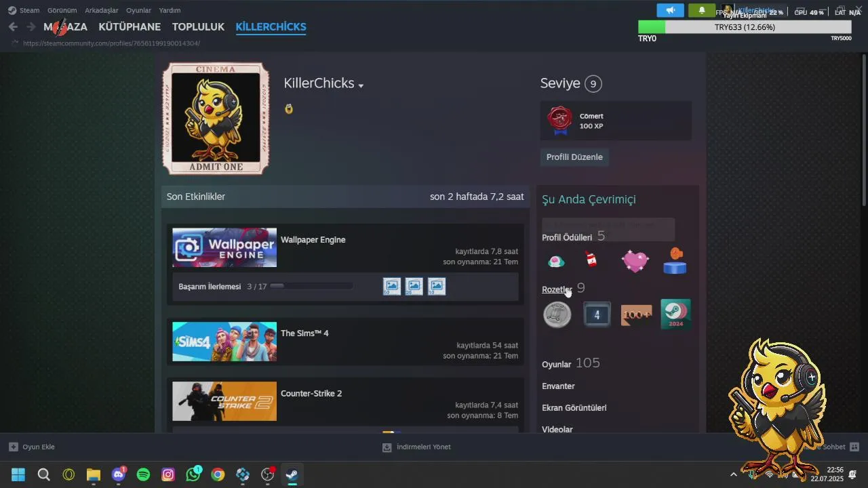Click the profile avatar picture
The width and height of the screenshot is (868, 488).
point(216,118)
